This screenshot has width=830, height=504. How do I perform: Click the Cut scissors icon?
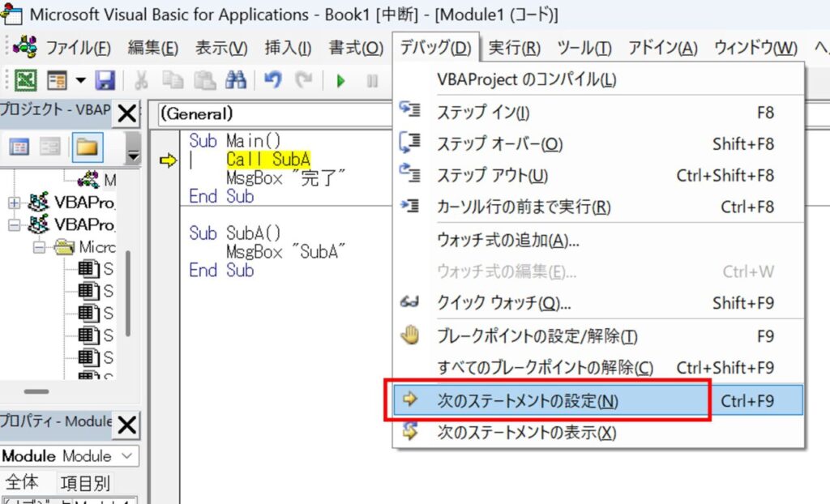[x=141, y=80]
